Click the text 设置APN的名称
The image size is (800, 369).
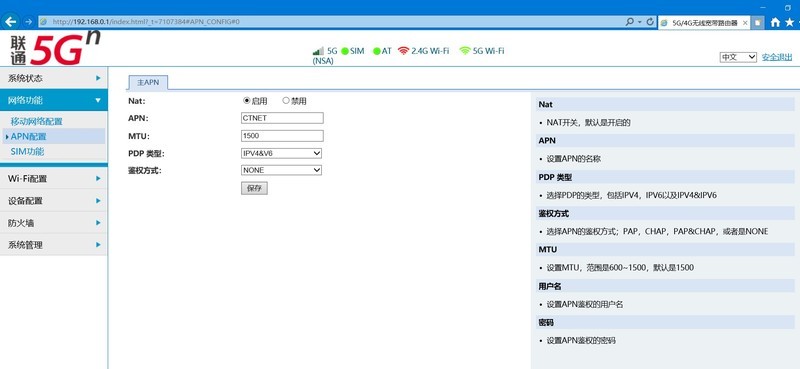click(x=573, y=159)
